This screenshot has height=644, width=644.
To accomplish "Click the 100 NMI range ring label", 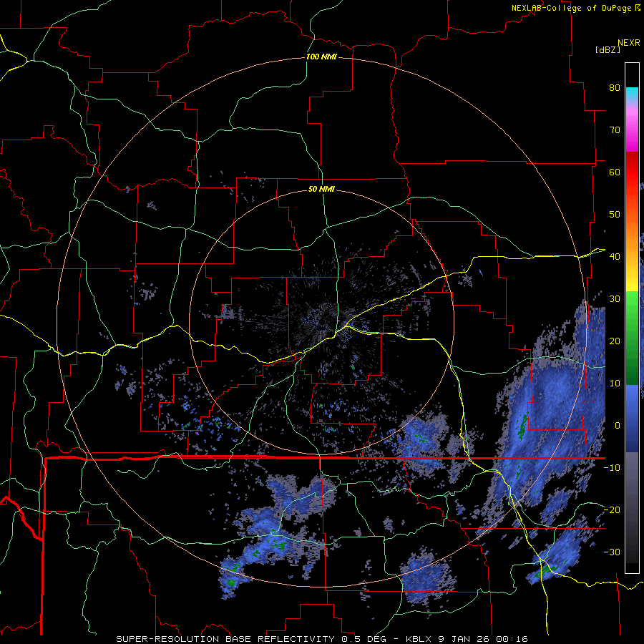I will (321, 57).
